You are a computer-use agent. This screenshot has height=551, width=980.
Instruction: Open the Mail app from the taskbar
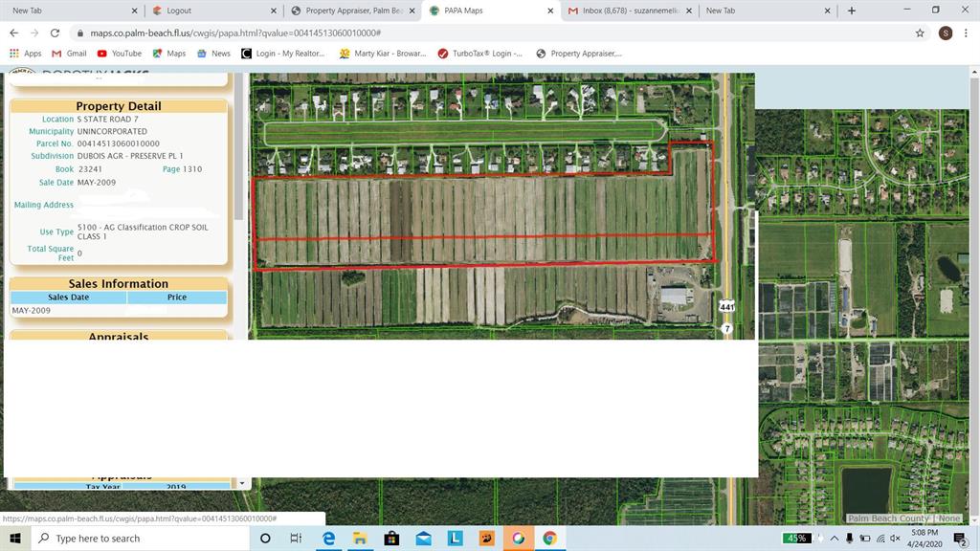tap(422, 538)
